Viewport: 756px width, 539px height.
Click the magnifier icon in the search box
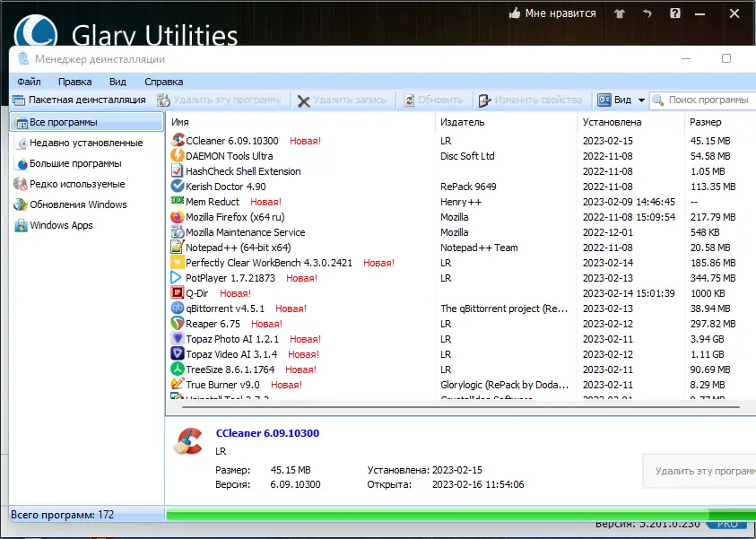tap(657, 100)
